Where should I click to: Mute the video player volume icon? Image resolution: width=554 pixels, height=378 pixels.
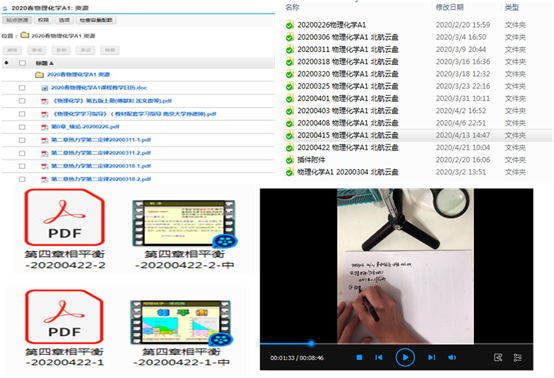coord(452,358)
